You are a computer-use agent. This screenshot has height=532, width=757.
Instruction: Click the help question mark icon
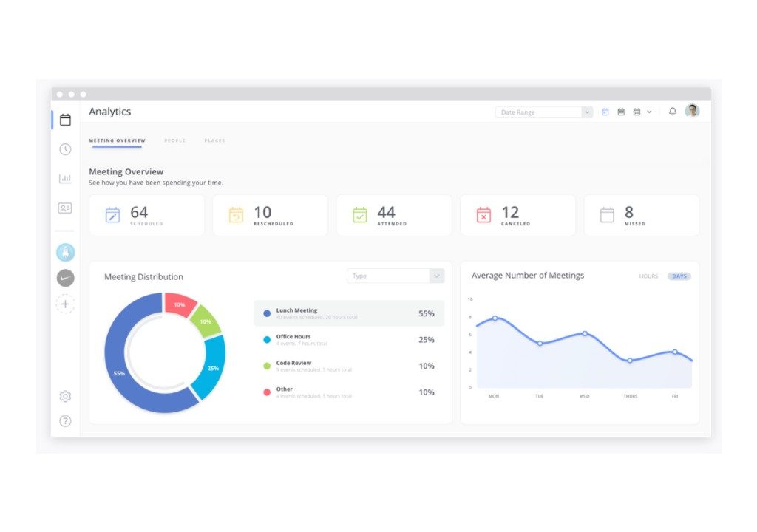click(65, 421)
